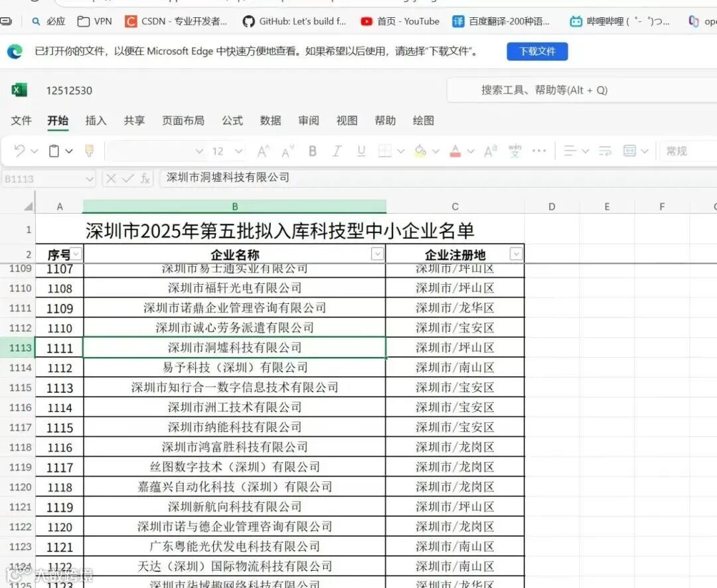This screenshot has height=588, width=717.
Task: Click the 下载文件 button
Action: pos(537,51)
